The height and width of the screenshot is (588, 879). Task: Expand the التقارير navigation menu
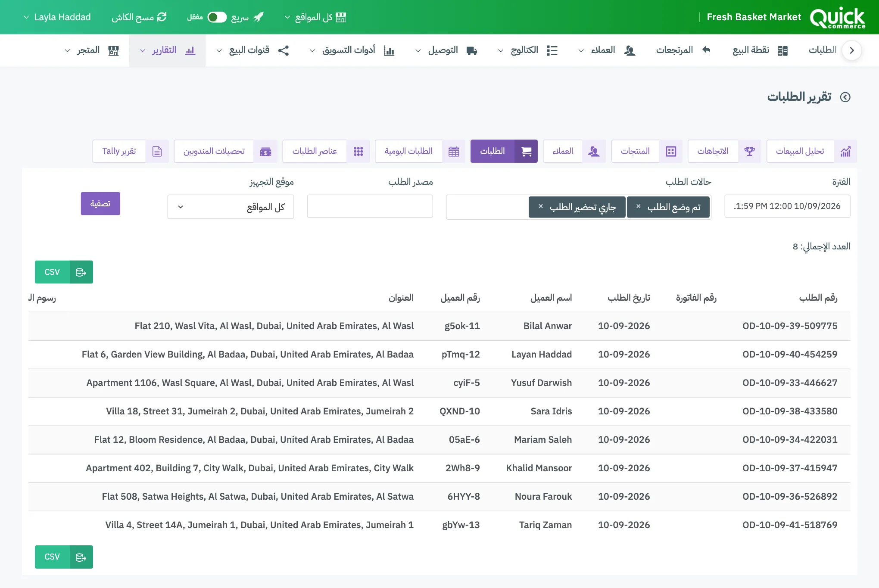point(167,50)
